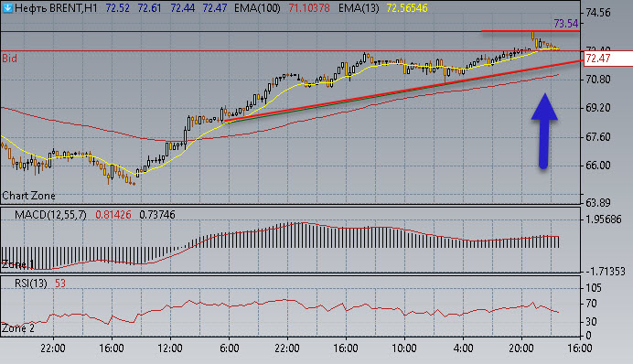Select the Нефть BRENT,H1 symbol title
The height and width of the screenshot is (364, 633).
tap(56, 8)
